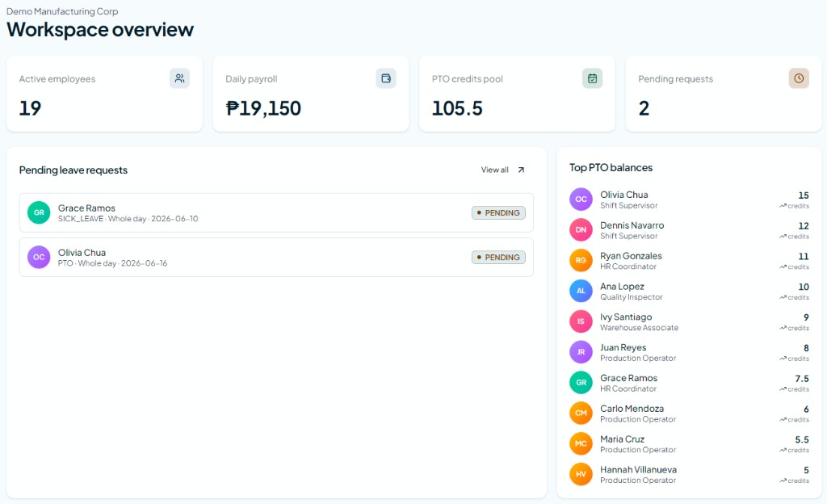Image resolution: width=827 pixels, height=504 pixels.
Task: Click Ryan Gonzales name in PTO balances
Action: tap(631, 256)
